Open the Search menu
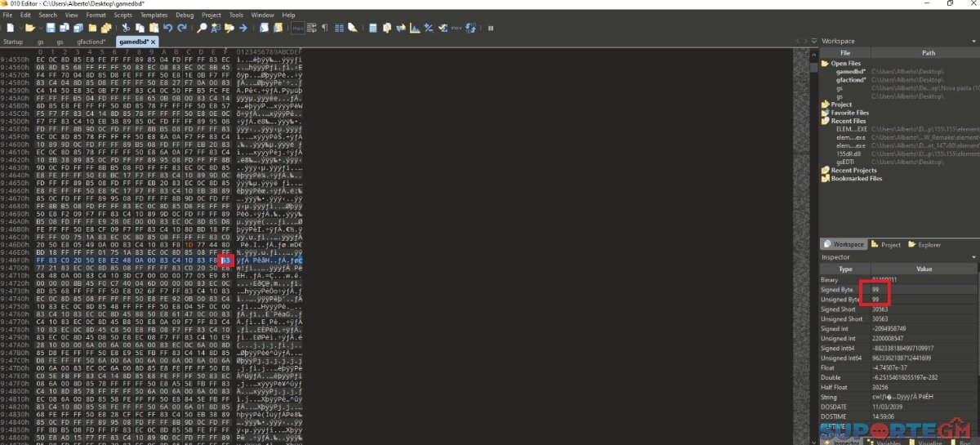The height and width of the screenshot is (445, 980). [47, 15]
